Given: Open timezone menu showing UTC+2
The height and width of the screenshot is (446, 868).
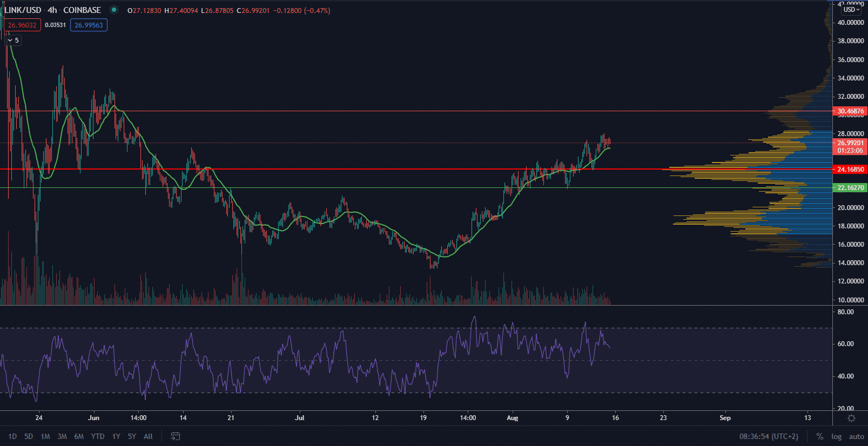Looking at the screenshot, I should [x=769, y=436].
